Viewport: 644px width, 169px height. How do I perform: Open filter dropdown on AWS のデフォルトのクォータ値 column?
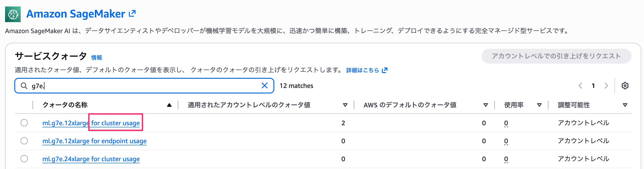(485, 105)
